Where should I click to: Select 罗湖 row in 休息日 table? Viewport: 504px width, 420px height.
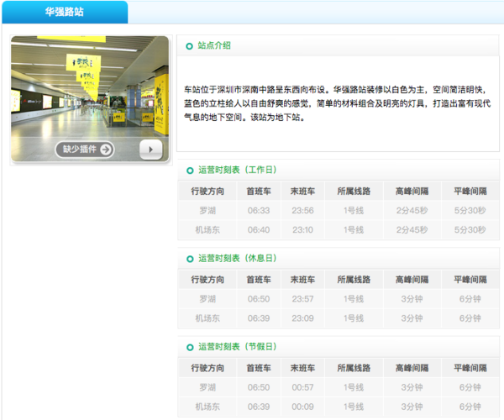[339, 299]
